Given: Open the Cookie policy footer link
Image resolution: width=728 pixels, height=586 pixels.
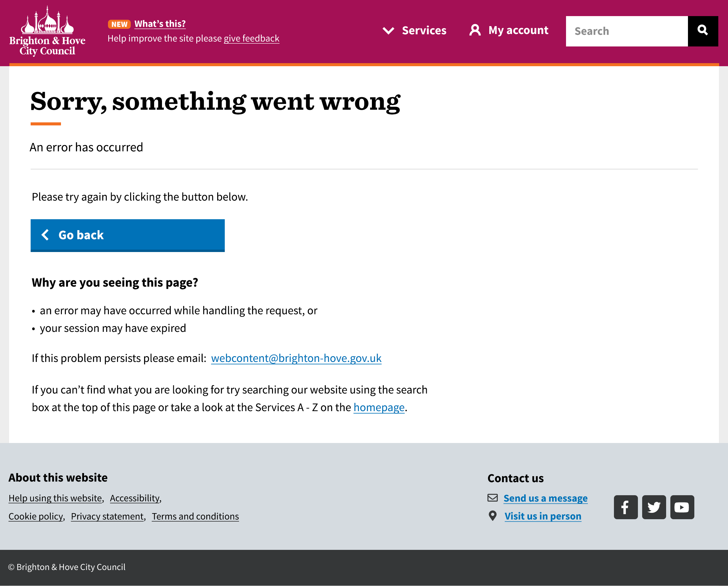Looking at the screenshot, I should coord(36,516).
